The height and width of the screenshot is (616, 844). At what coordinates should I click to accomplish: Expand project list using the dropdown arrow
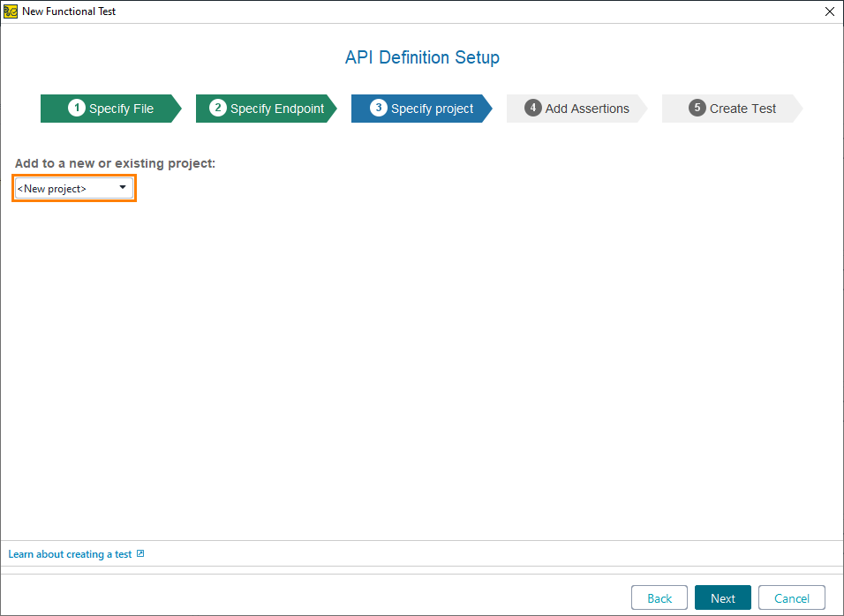point(123,188)
